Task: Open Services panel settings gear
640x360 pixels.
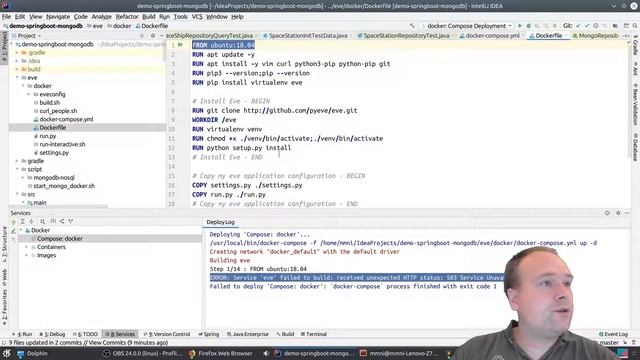Action: [x=618, y=213]
